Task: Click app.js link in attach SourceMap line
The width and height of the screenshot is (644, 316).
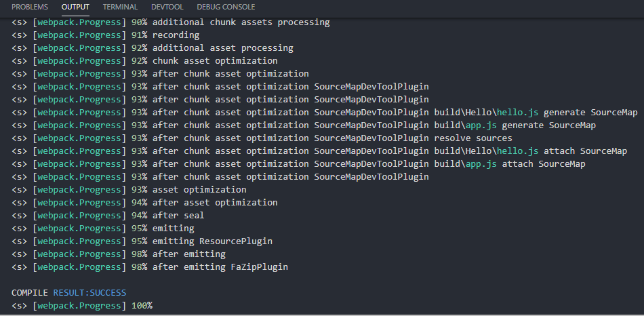Action: (x=478, y=164)
